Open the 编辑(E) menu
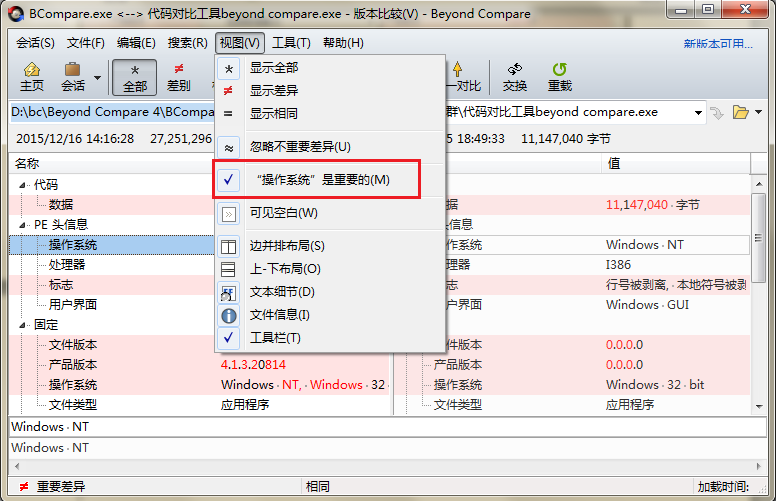 point(136,43)
